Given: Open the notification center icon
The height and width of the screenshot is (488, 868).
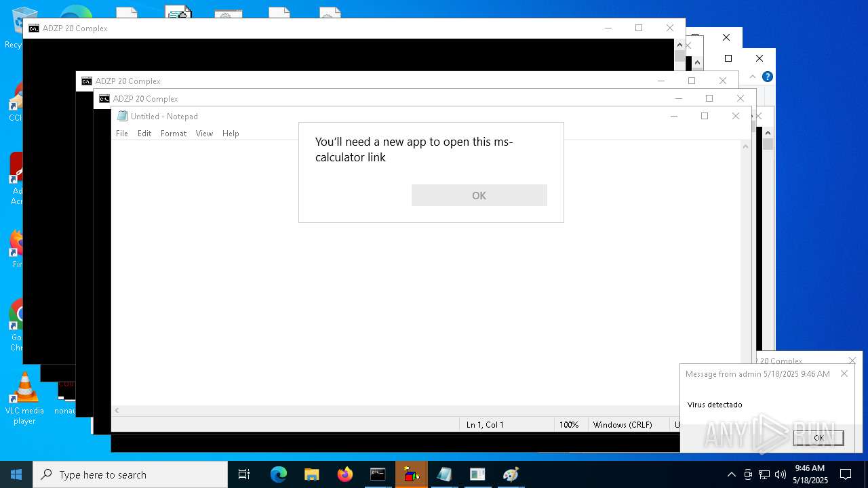Looking at the screenshot, I should tap(846, 474).
